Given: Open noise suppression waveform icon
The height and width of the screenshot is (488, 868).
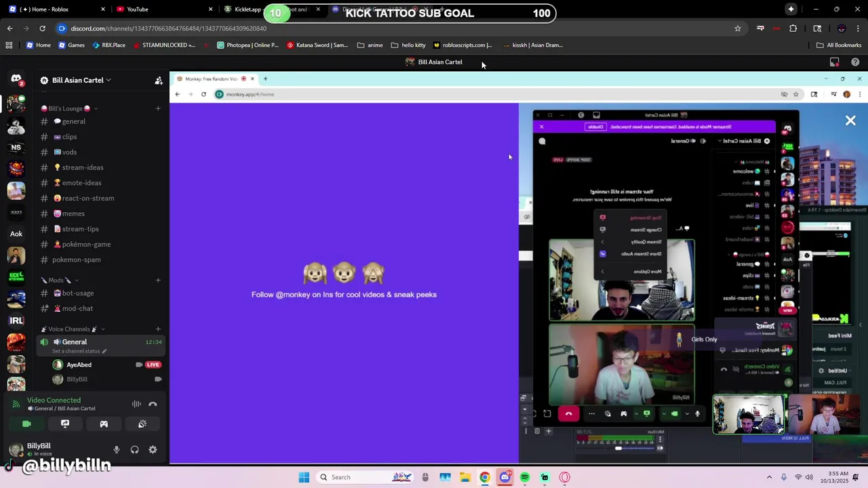Looking at the screenshot, I should pos(136,404).
